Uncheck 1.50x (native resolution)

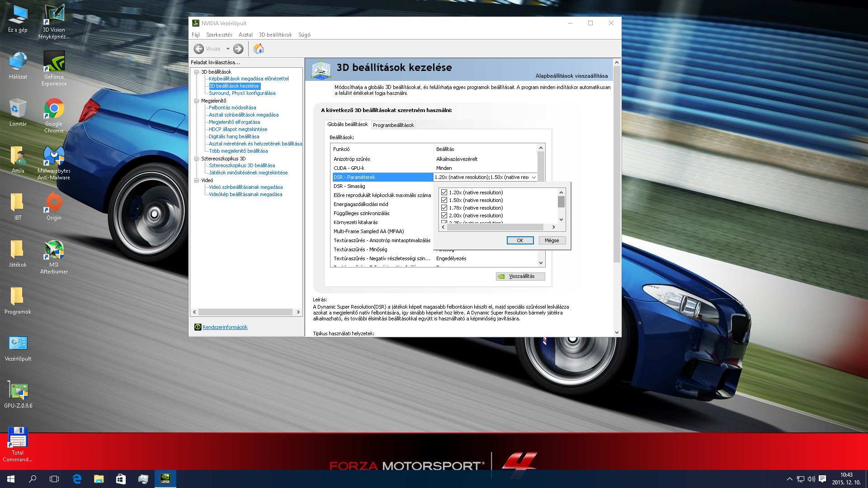click(444, 200)
